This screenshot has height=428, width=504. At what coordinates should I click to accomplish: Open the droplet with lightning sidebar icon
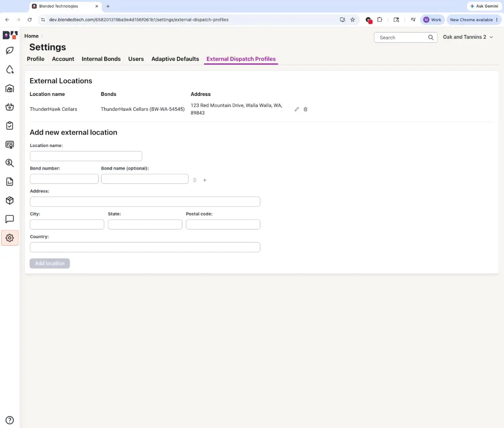[10, 70]
